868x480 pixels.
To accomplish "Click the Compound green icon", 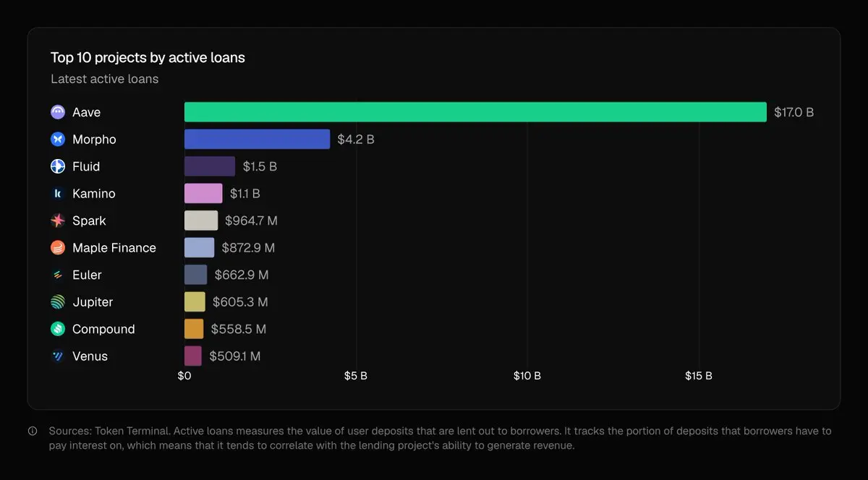I will click(x=58, y=329).
